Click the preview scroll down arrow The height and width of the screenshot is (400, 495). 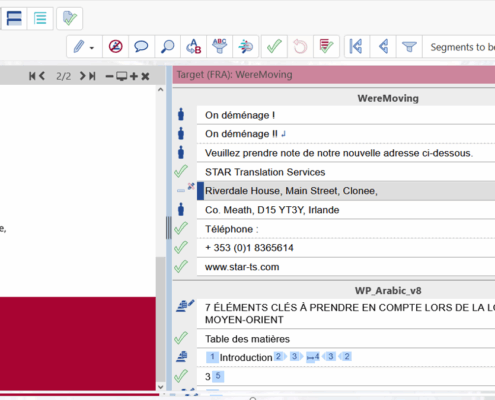pos(160,387)
